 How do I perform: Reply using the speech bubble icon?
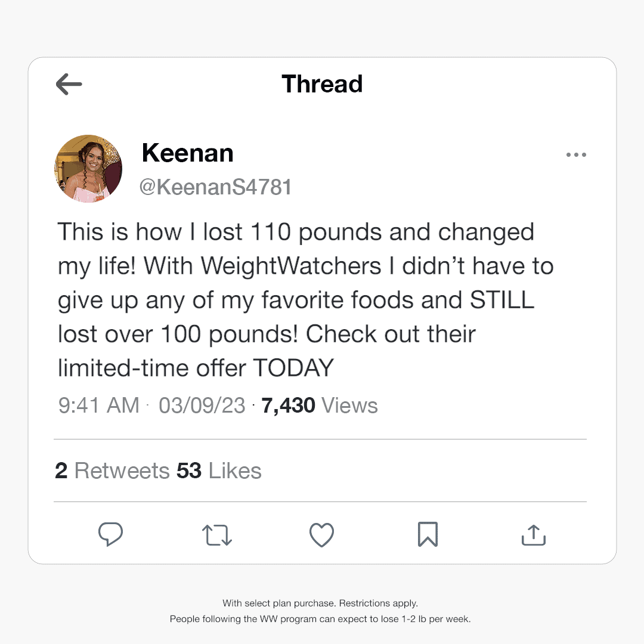110,534
